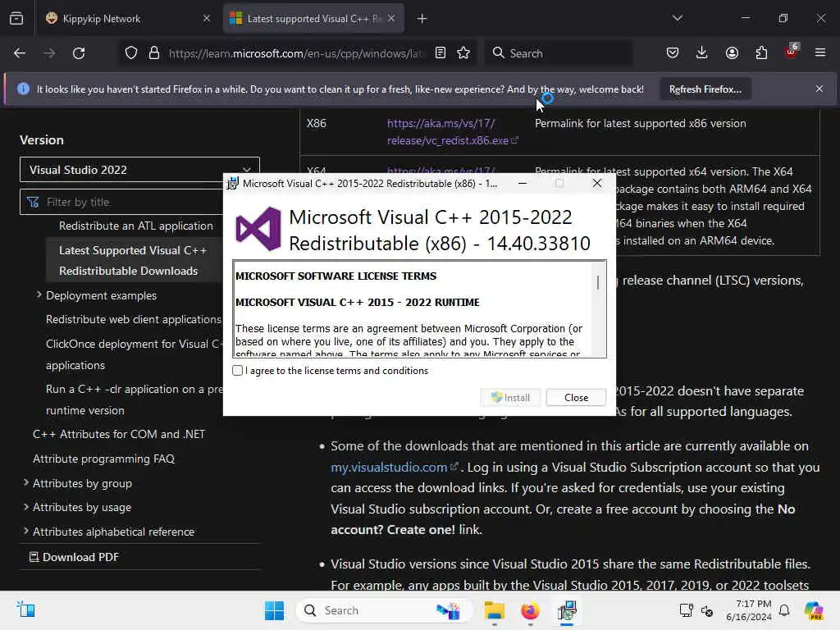The image size is (840, 630).
Task: Open the Widgets icon on taskbar
Action: pos(25,609)
